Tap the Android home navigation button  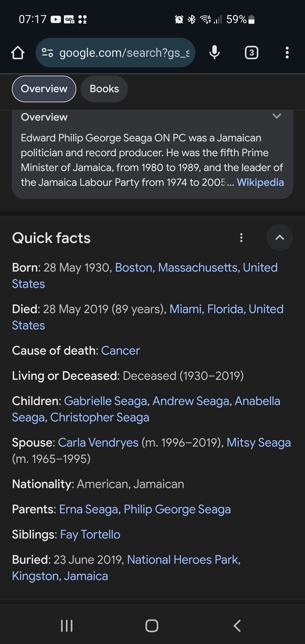click(152, 626)
